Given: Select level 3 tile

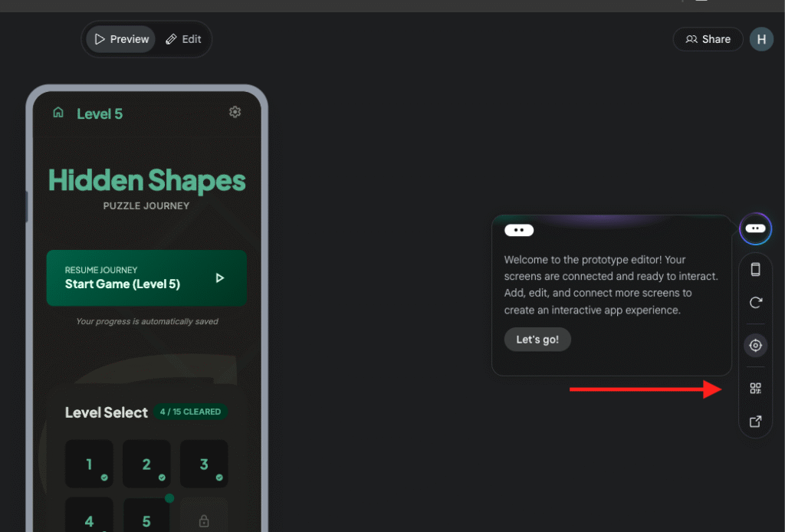Looking at the screenshot, I should coord(204,464).
